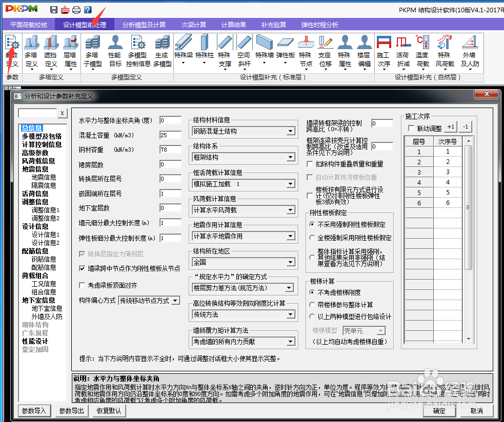The height and width of the screenshot is (422, 504).
Task: Enable 楼板按有限元方式进行设计 checkbox
Action: click(x=310, y=196)
